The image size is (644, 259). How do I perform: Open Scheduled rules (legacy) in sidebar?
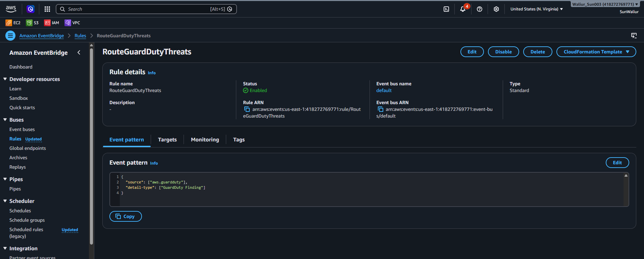(x=26, y=233)
